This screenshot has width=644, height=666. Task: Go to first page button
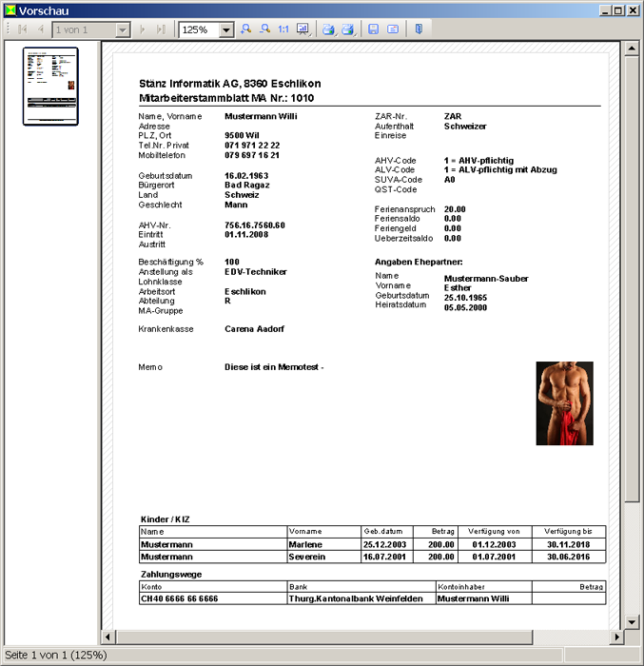point(23,29)
